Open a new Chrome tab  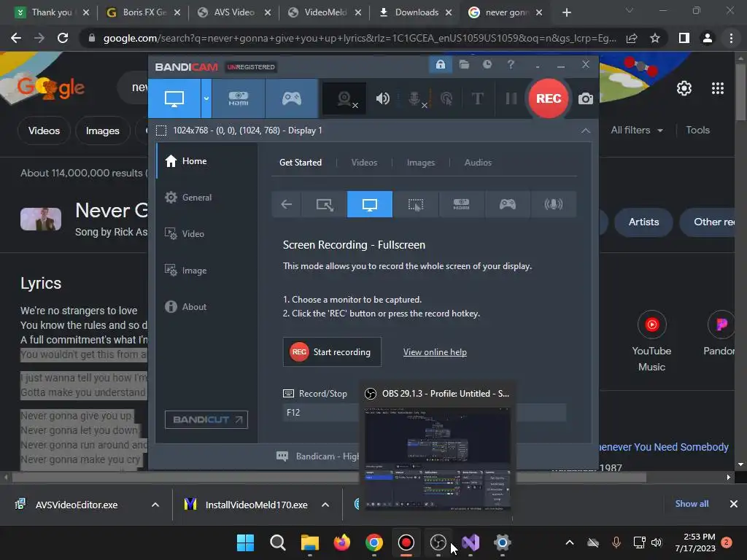(566, 12)
